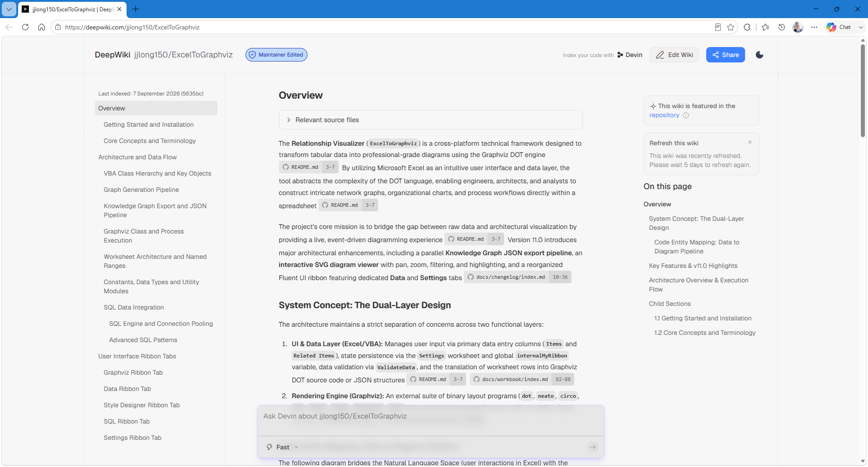Go to DeepWiki home logo
Viewport: 868px width, 467px height.
113,55
